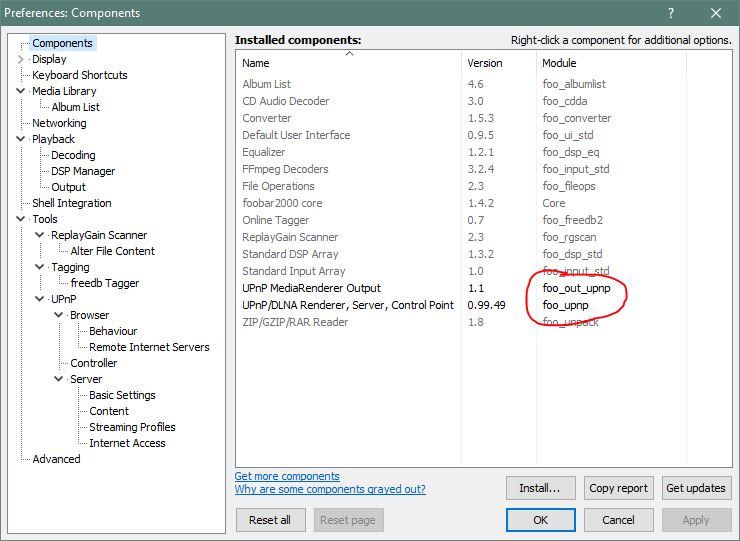Open ReplayGain Scanner tree page
This screenshot has width=740, height=541.
click(99, 235)
